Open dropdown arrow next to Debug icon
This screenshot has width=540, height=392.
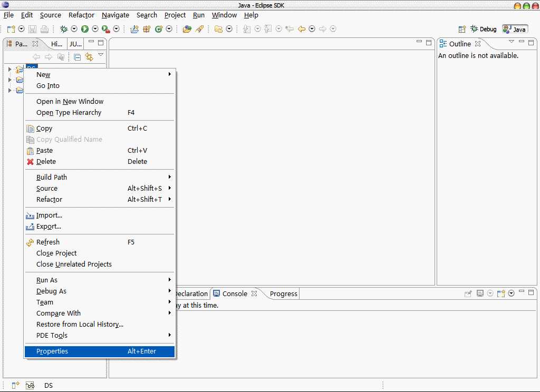(74, 30)
